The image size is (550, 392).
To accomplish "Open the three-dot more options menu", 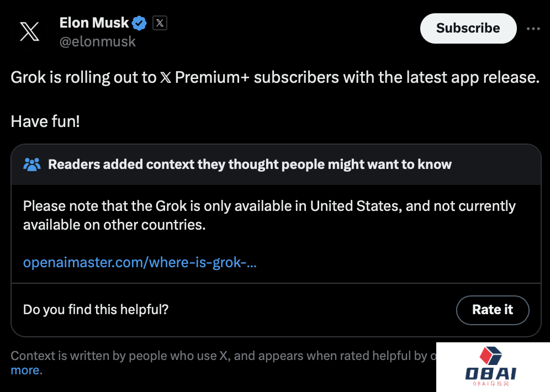I will coord(533,29).
